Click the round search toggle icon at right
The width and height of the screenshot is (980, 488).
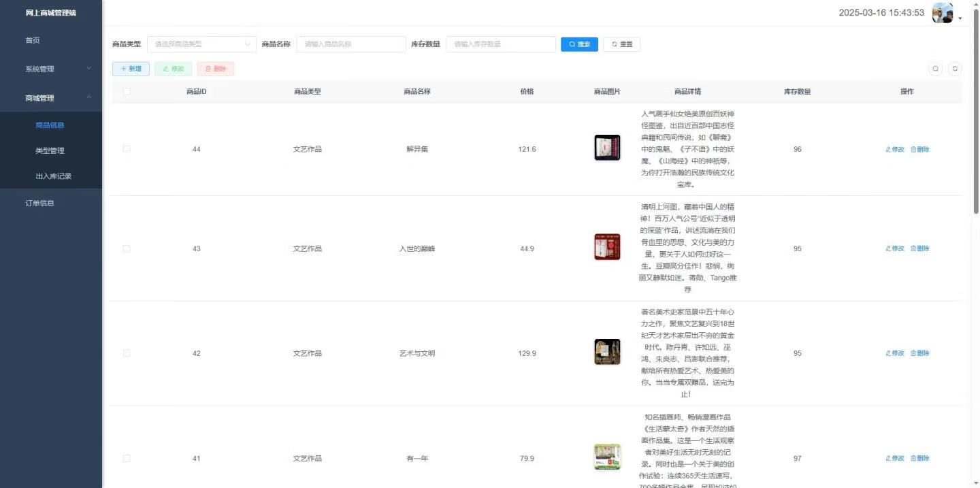[936, 69]
